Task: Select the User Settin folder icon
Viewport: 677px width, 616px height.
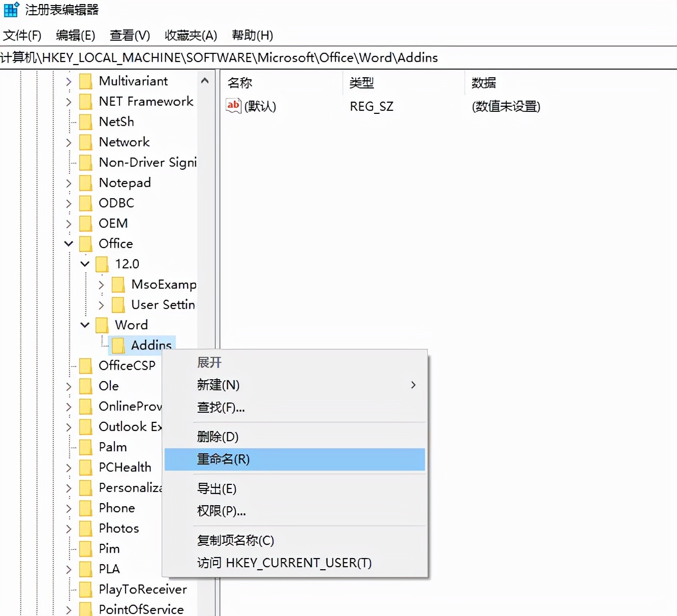Action: click(x=118, y=305)
